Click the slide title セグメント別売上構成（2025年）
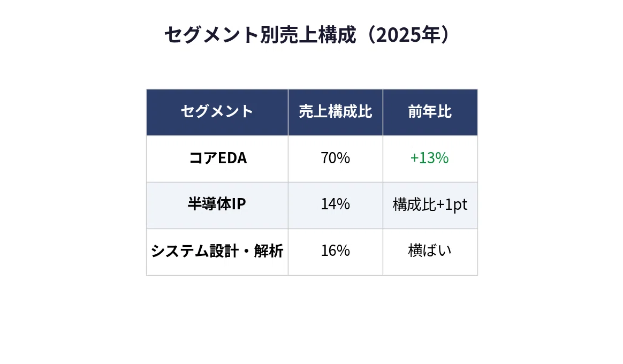Image resolution: width=623 pixels, height=364 pixels. click(x=307, y=35)
